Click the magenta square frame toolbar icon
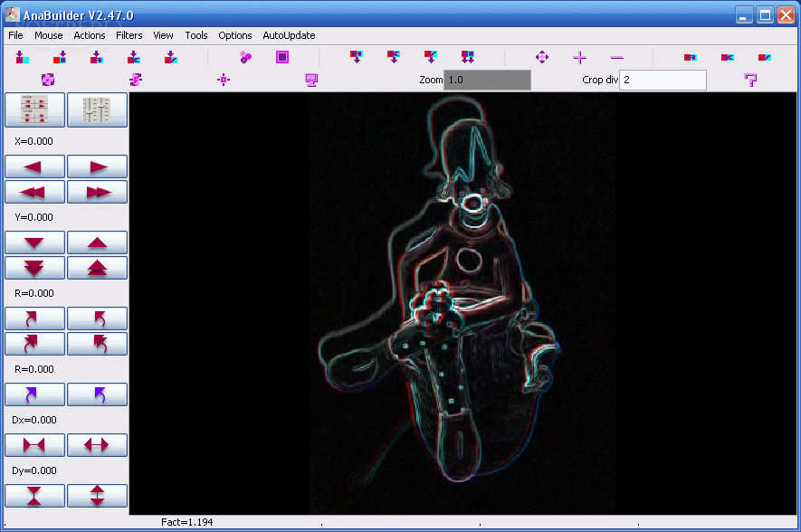This screenshot has width=801, height=532. [282, 57]
